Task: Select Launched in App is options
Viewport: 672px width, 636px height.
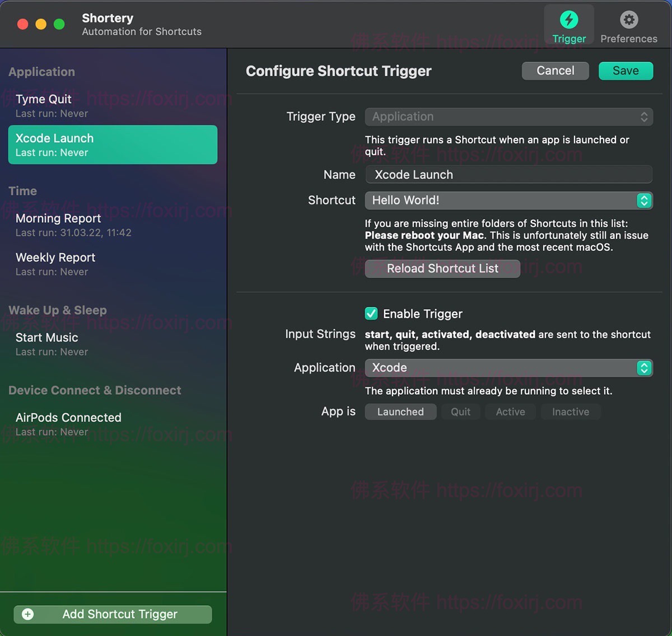Action: (400, 412)
